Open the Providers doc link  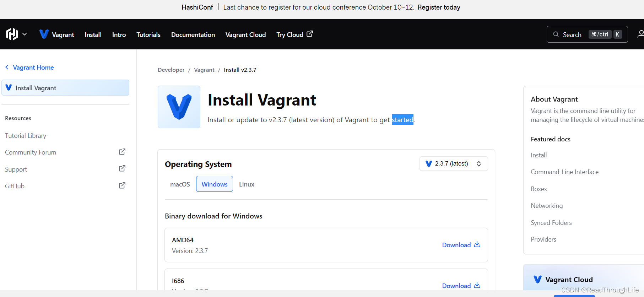pyautogui.click(x=543, y=239)
